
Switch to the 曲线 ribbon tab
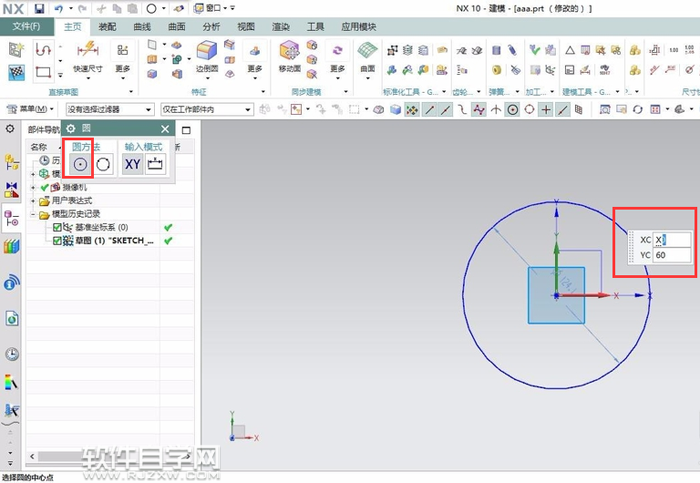tap(143, 27)
